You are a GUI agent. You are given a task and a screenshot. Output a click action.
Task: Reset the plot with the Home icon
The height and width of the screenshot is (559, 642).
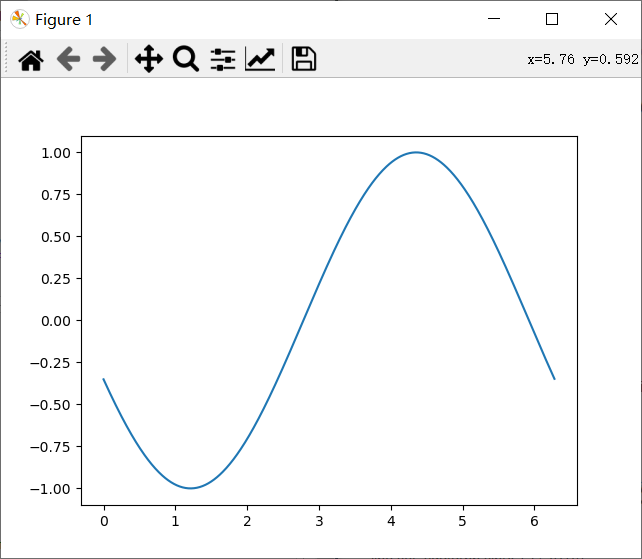point(31,60)
